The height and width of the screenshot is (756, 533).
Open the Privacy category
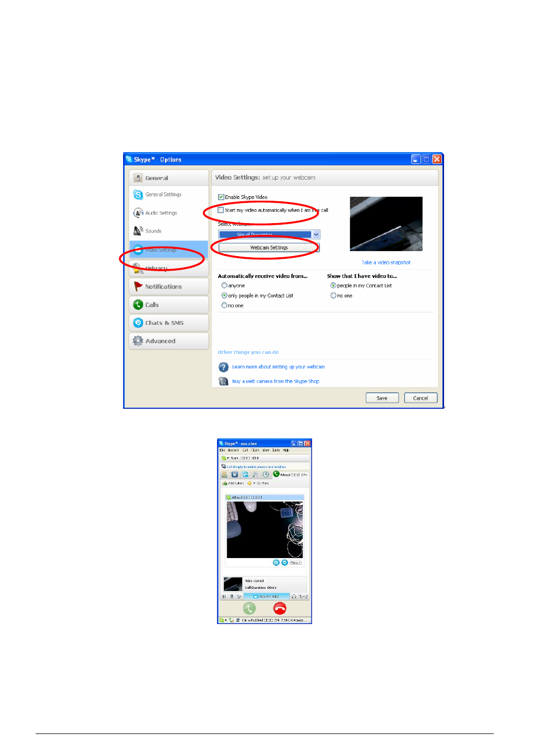[x=168, y=268]
